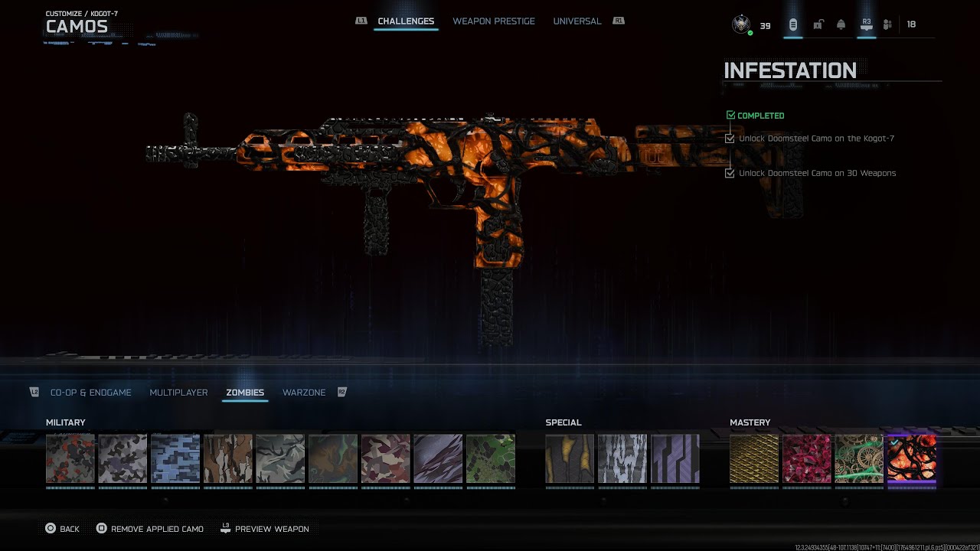The width and height of the screenshot is (980, 551).
Task: Select the blue digital pixel Military camo
Action: tap(175, 459)
